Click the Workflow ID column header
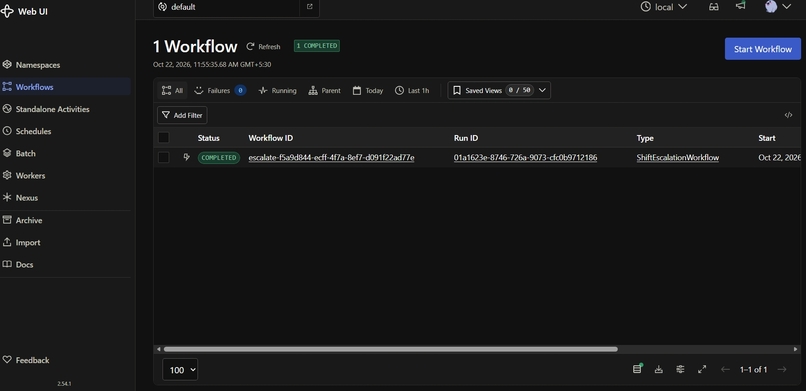 click(271, 138)
